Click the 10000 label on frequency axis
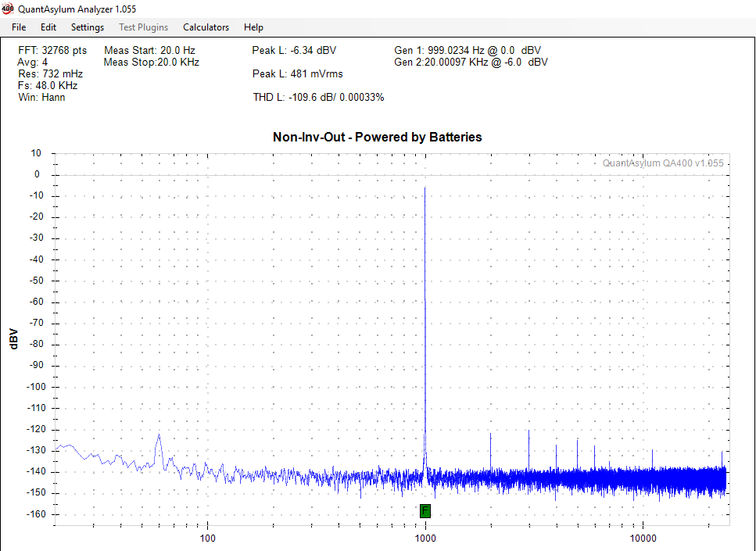 [x=643, y=538]
